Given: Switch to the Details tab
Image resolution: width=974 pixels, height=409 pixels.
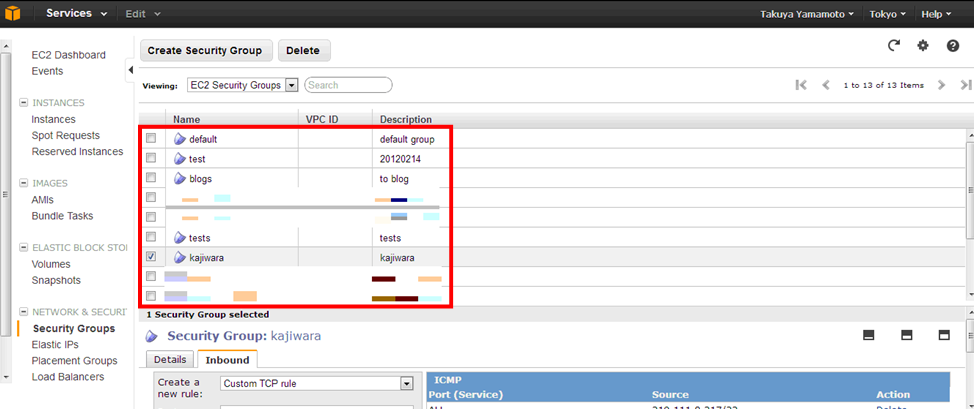Looking at the screenshot, I should click(170, 359).
